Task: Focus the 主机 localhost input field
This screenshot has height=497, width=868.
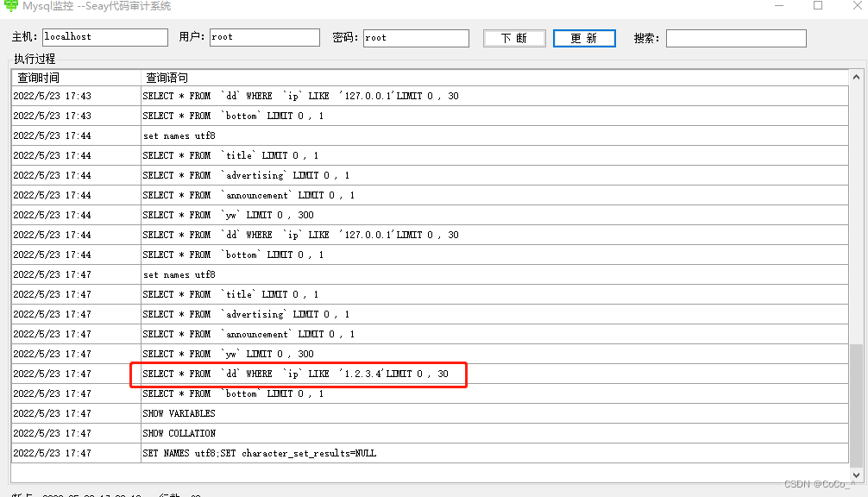Action: [105, 37]
